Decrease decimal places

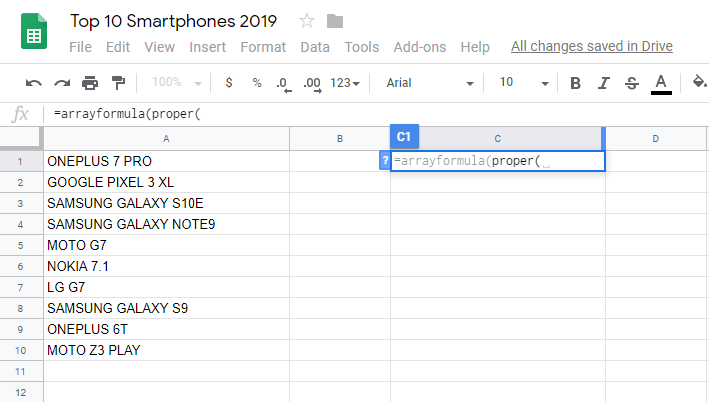click(x=284, y=84)
